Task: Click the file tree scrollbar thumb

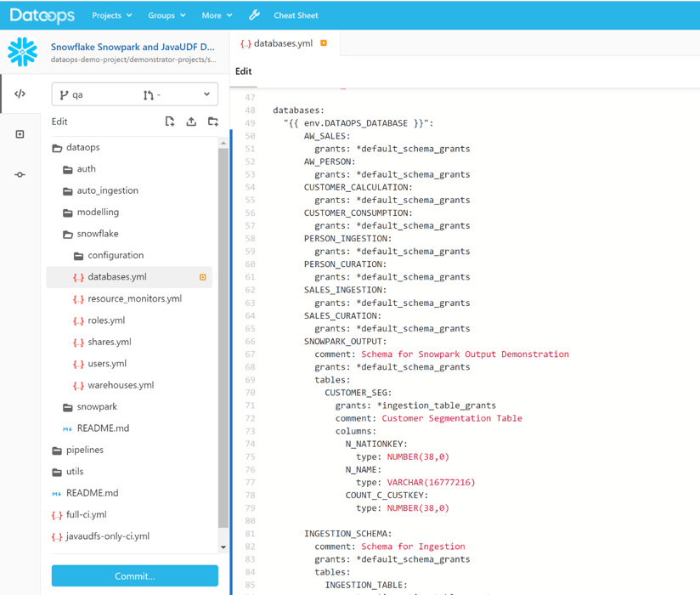Action: point(223,337)
